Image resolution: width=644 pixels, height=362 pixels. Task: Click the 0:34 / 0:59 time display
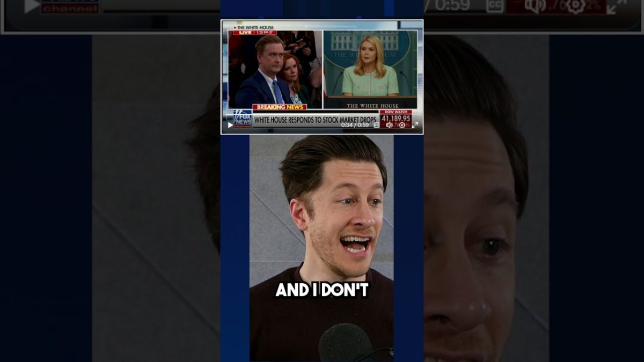355,125
